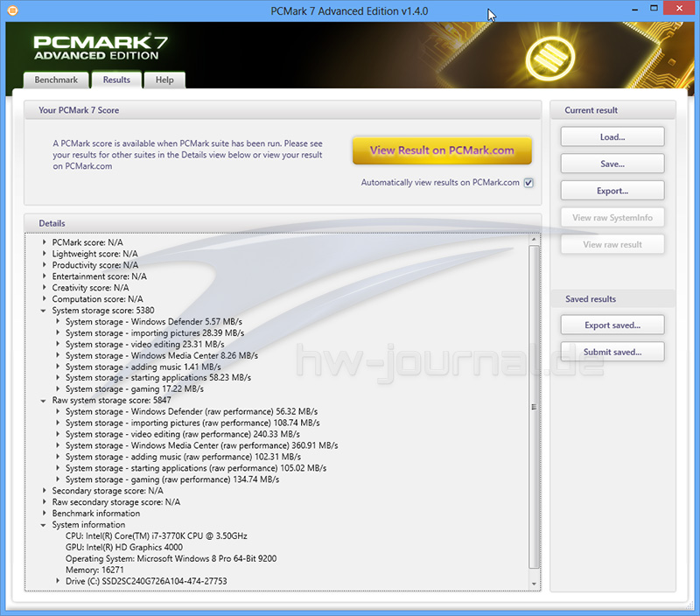Expand Windows Media Center raw performance 360.91 MB/s
Viewport: 700px width, 616px height.
point(58,445)
